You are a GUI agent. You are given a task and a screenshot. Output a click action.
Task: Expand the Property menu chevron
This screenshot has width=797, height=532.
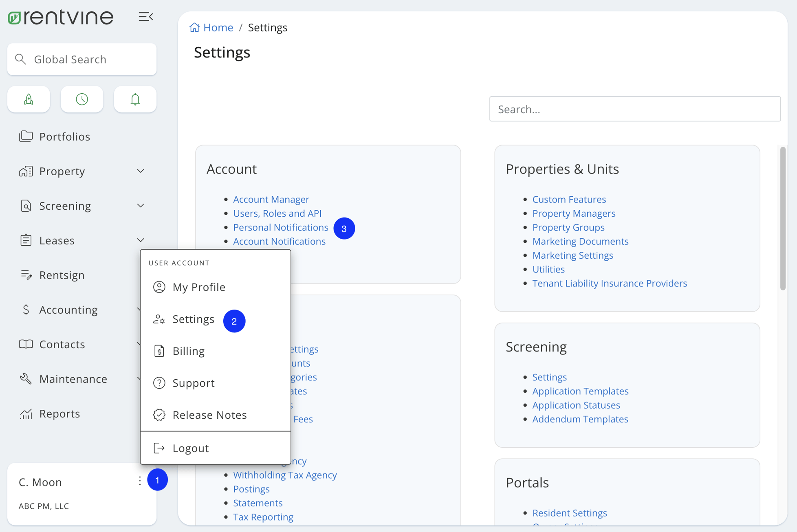141,171
